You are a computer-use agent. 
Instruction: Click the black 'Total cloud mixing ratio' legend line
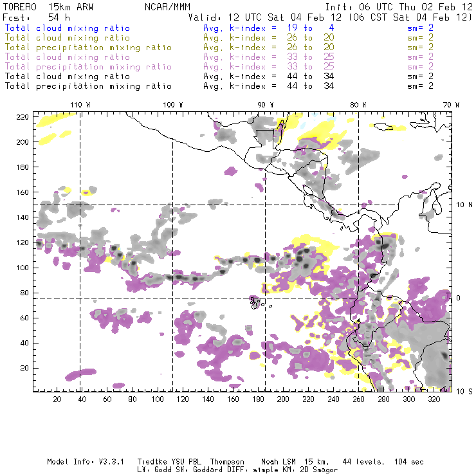[x=68, y=77]
